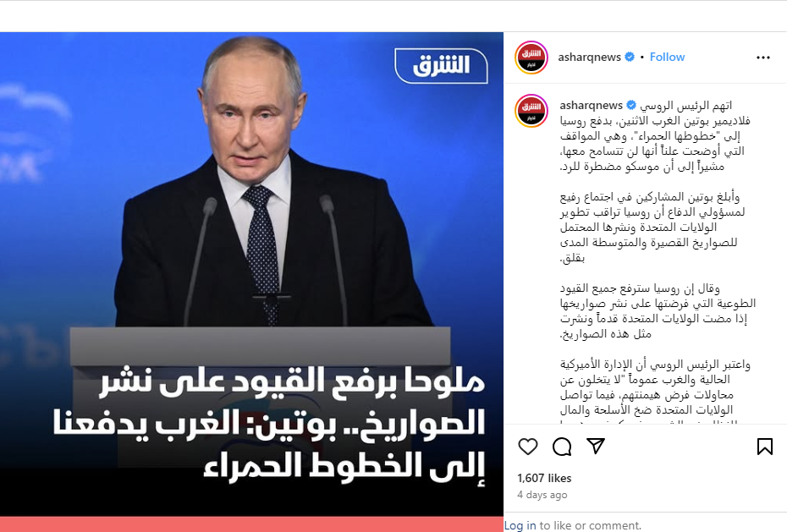This screenshot has width=787, height=532.
Task: Share the post using the paper plane icon
Action: [x=596, y=446]
